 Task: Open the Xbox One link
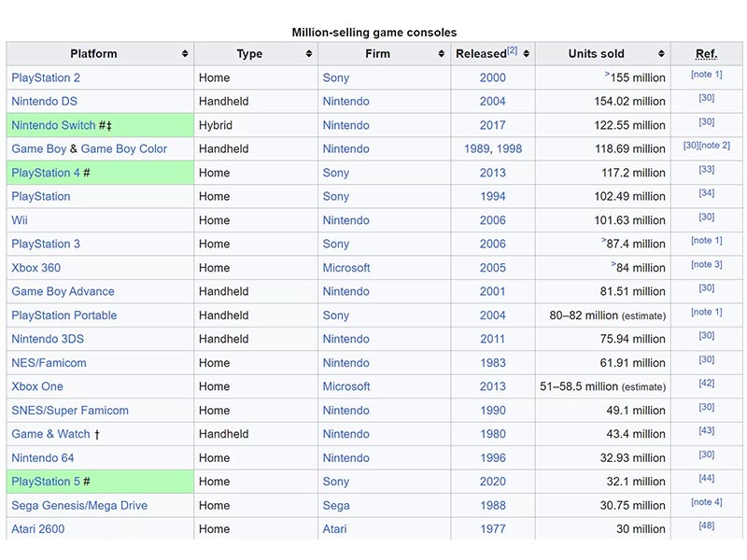37,386
